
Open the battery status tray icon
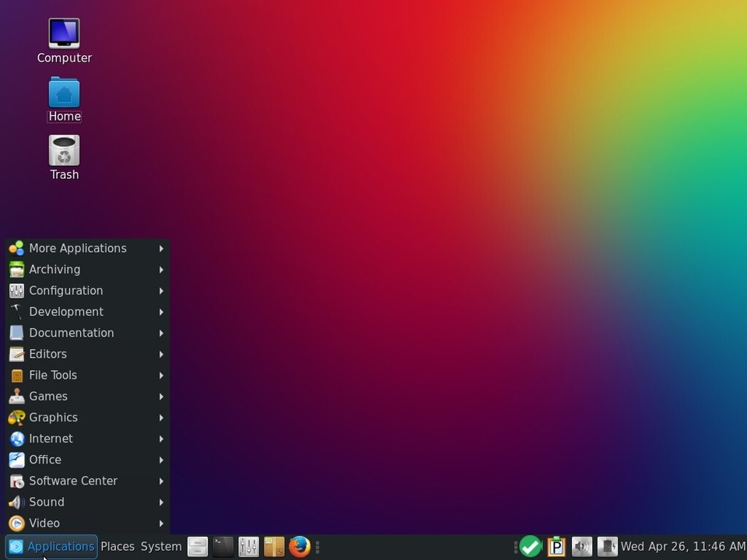(607, 546)
